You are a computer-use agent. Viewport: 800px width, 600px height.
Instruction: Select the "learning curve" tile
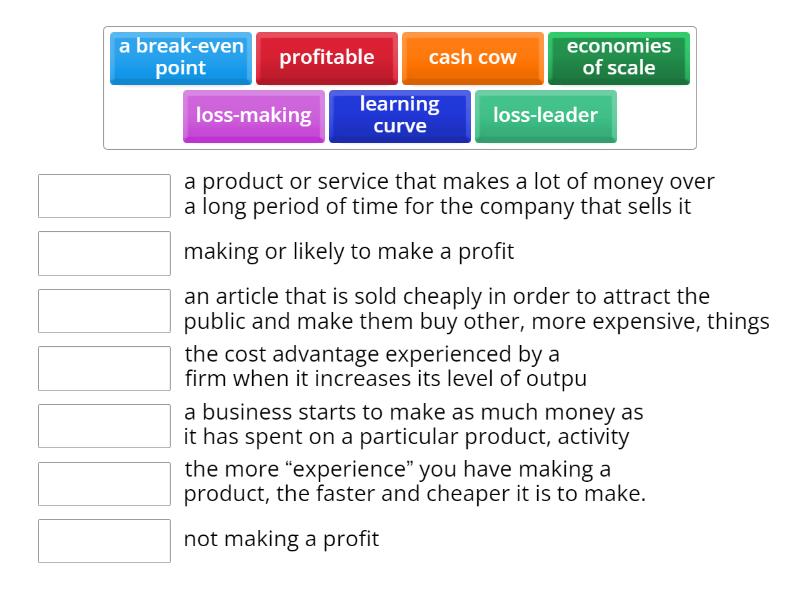click(399, 115)
